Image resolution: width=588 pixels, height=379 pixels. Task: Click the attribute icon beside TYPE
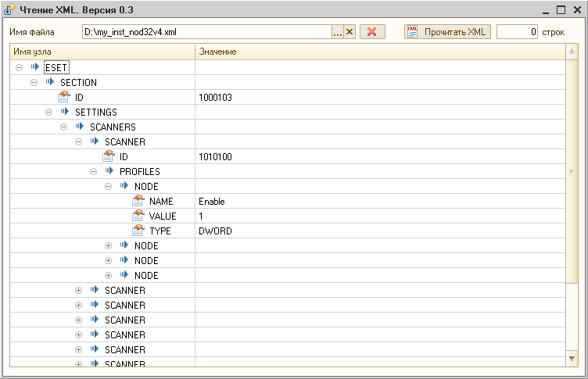pyautogui.click(x=138, y=231)
